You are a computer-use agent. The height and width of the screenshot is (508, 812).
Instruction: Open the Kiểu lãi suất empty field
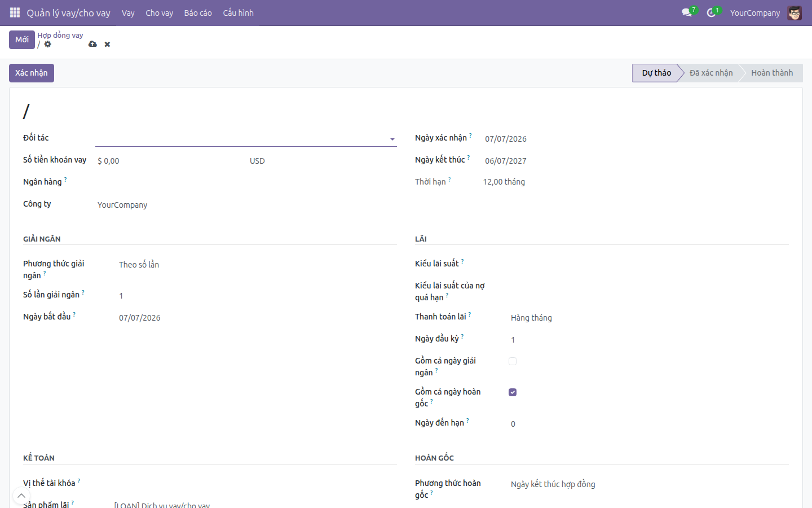coord(648,264)
